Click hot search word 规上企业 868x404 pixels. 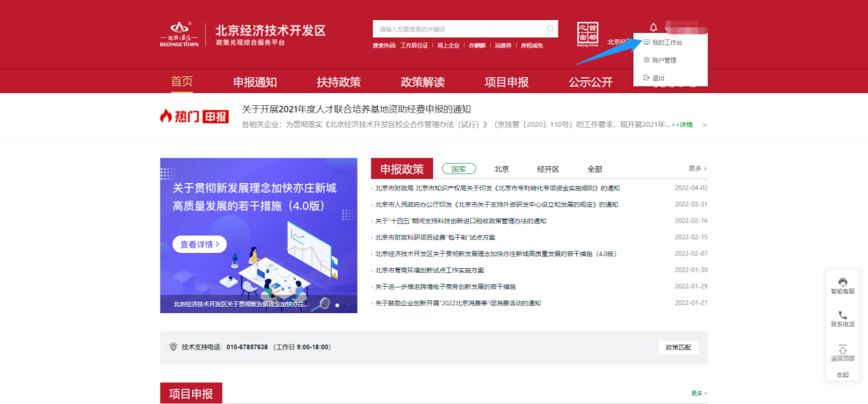[448, 46]
